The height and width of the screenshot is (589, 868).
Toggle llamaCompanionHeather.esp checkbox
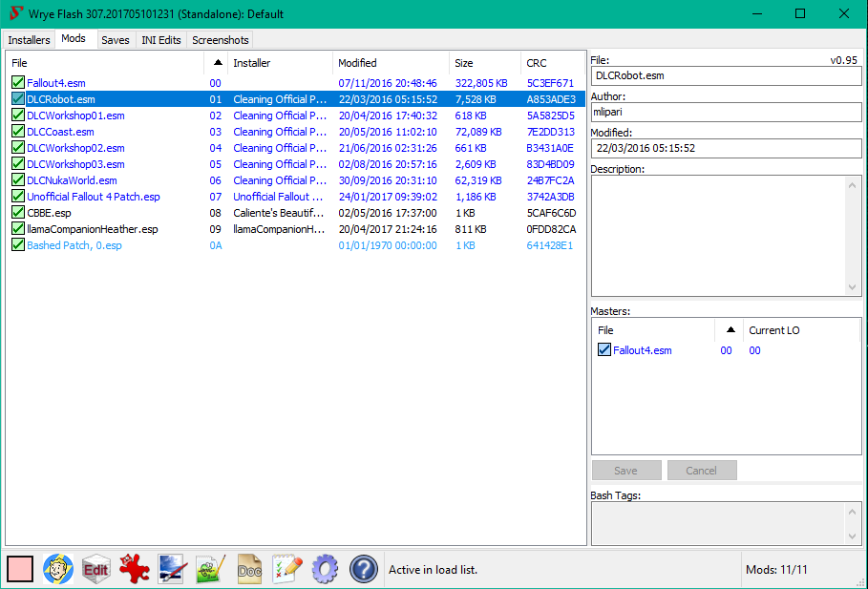click(18, 228)
